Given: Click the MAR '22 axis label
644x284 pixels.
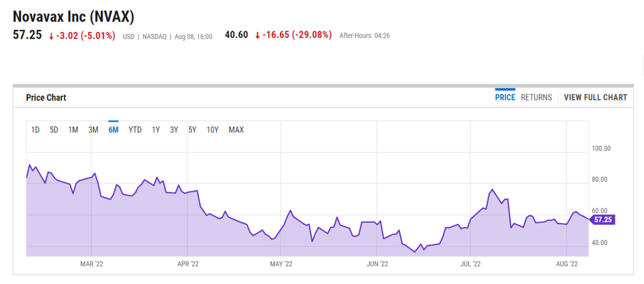Looking at the screenshot, I should [92, 264].
